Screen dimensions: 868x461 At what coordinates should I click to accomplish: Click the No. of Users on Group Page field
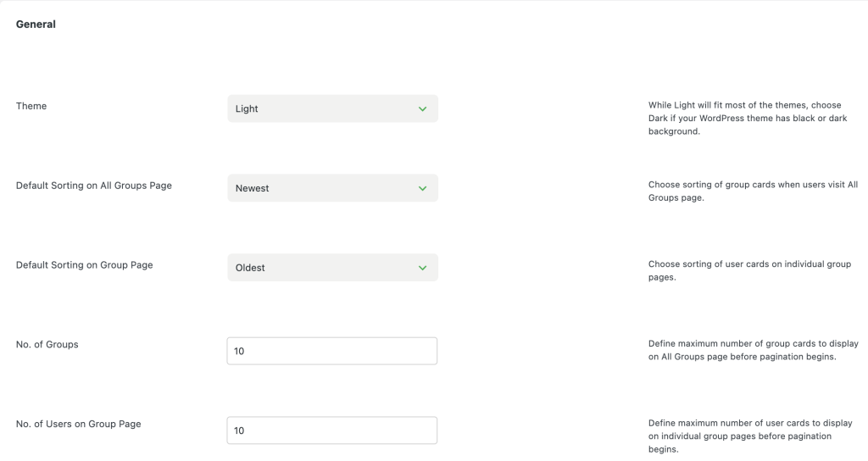click(332, 430)
